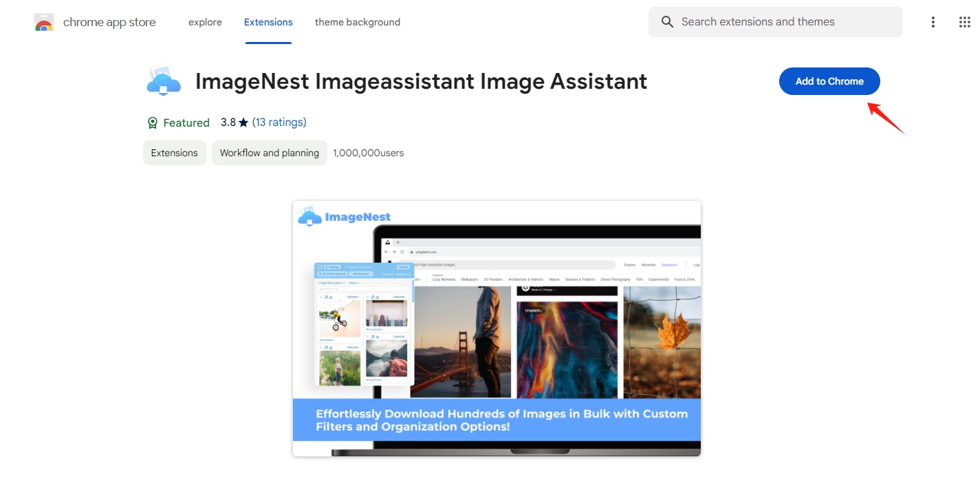Open the three-dot more options menu
The image size is (980, 499).
[x=933, y=22]
